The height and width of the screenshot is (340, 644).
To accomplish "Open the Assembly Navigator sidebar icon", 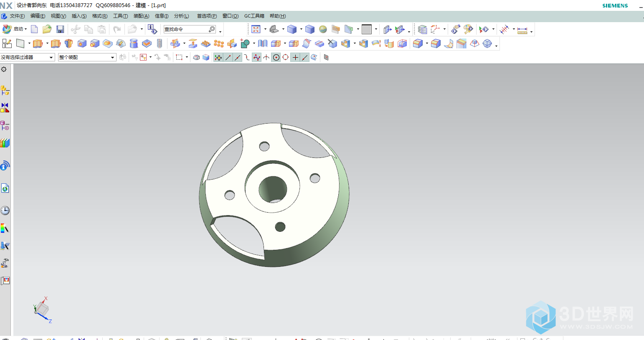I will pos(5,90).
